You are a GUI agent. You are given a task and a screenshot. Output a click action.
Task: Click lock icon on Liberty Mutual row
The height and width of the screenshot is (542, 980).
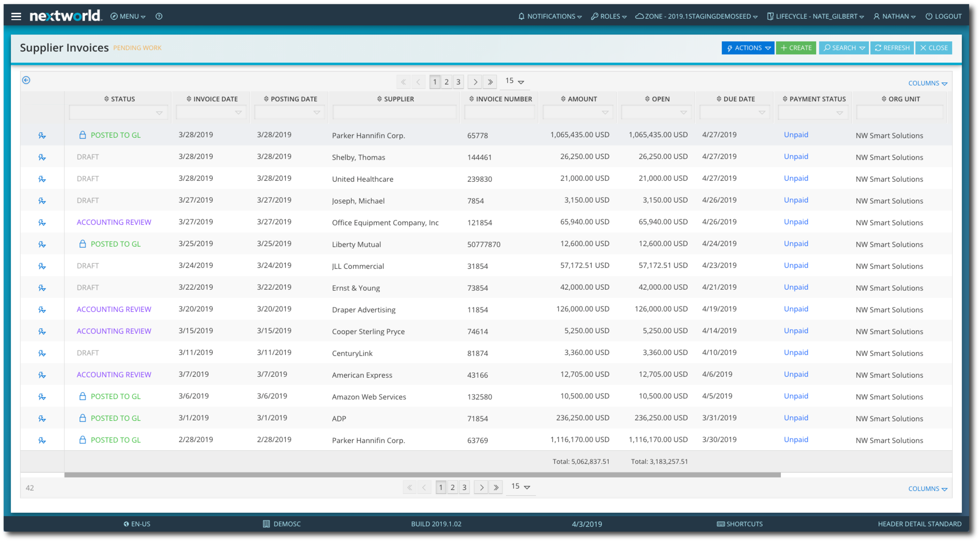tap(82, 244)
